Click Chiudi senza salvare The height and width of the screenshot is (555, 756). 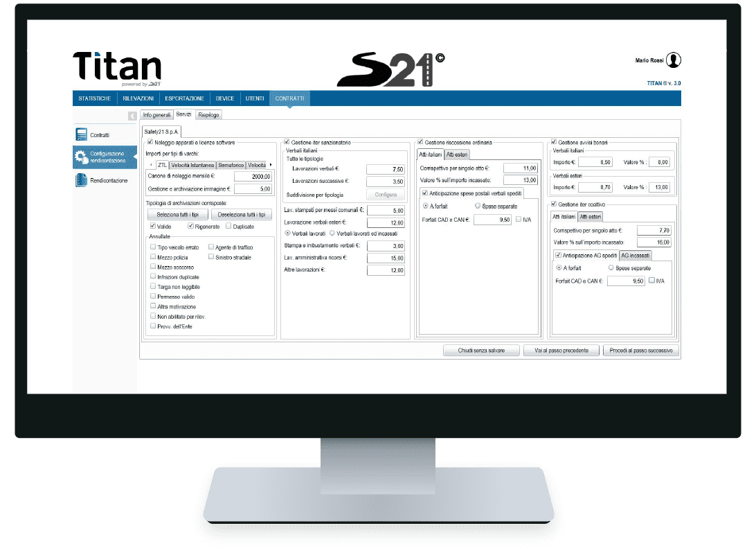click(x=481, y=351)
